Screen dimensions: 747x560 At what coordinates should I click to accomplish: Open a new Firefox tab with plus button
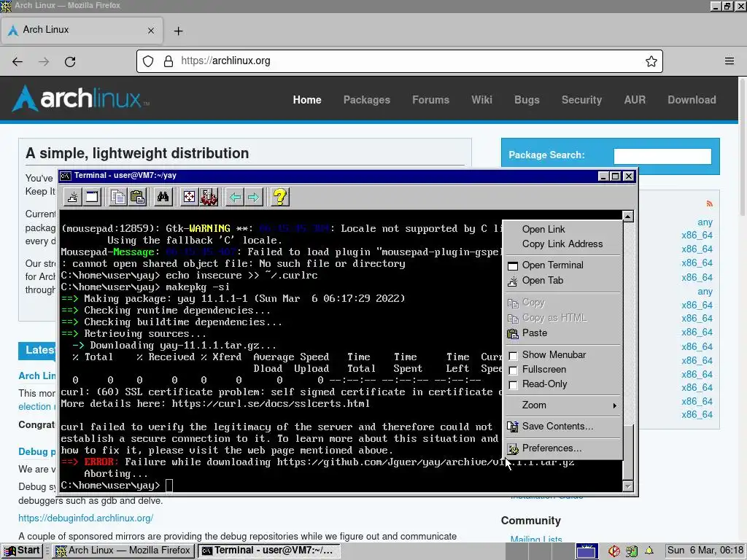(x=178, y=31)
